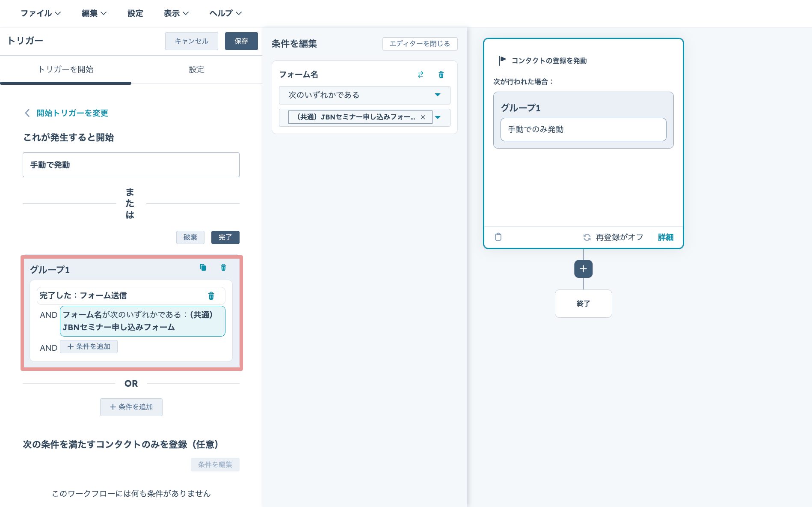Delete グループ1 using its trash icon
The height and width of the screenshot is (507, 812).
pyautogui.click(x=223, y=268)
